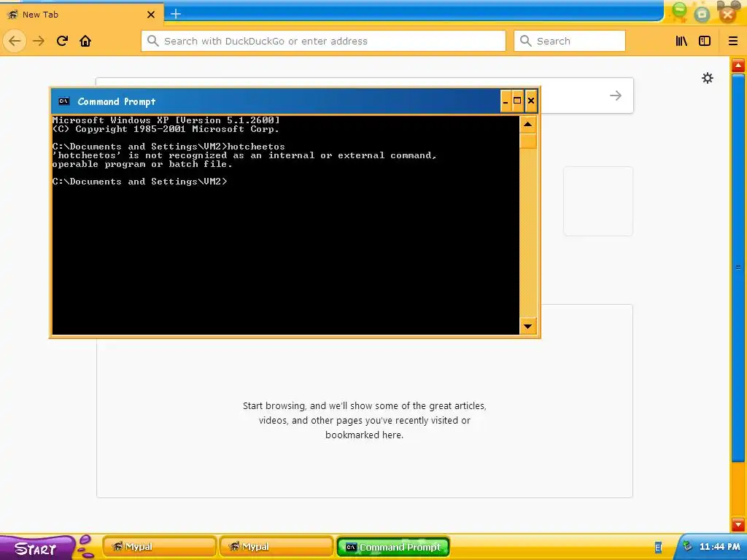Minimize the browser with green button

click(x=680, y=12)
